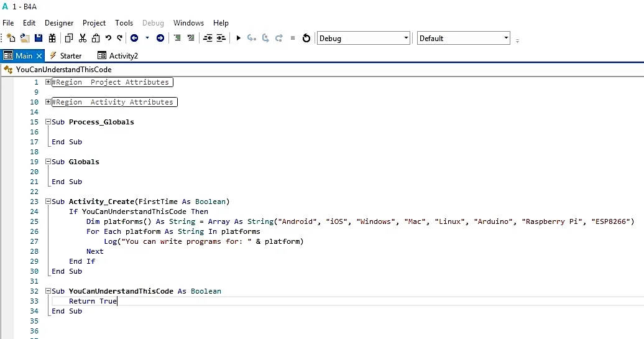Click the Comment block toolbar icon
The height and width of the screenshot is (339, 644).
(177, 38)
